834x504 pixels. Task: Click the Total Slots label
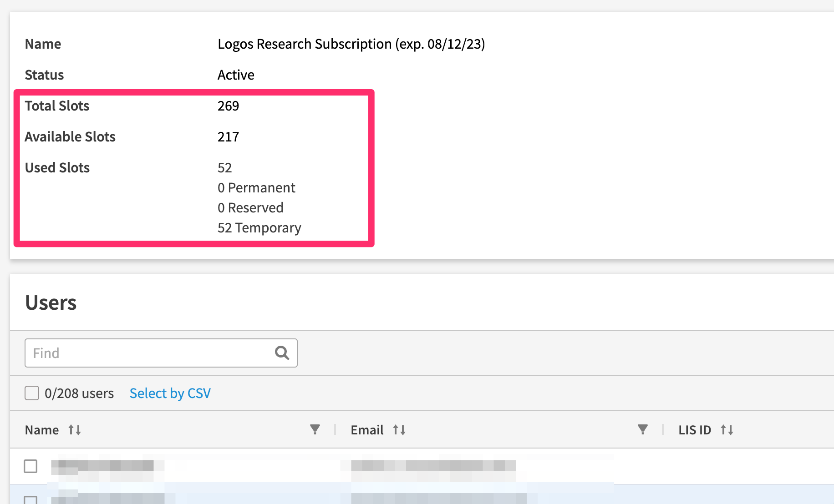pos(57,106)
